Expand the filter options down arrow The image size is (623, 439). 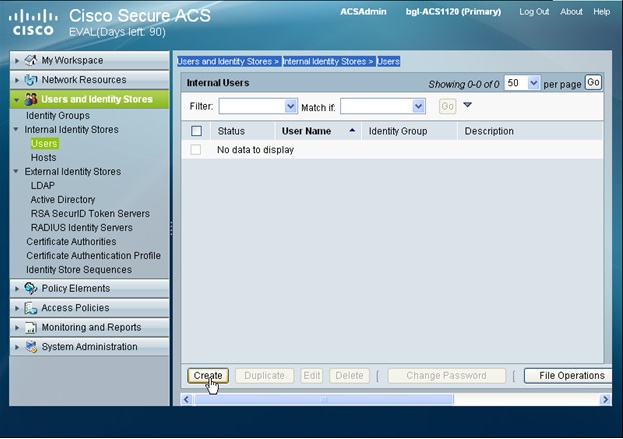click(x=468, y=105)
